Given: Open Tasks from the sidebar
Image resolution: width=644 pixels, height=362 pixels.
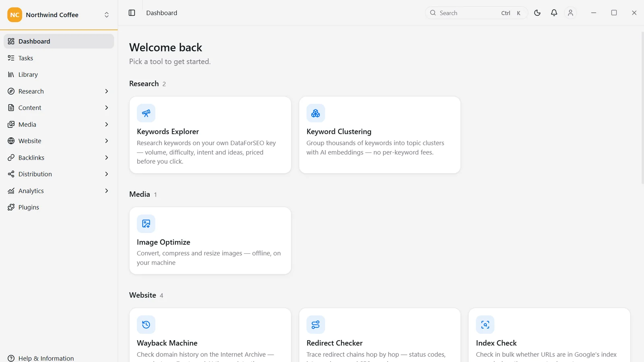Looking at the screenshot, I should (59, 58).
